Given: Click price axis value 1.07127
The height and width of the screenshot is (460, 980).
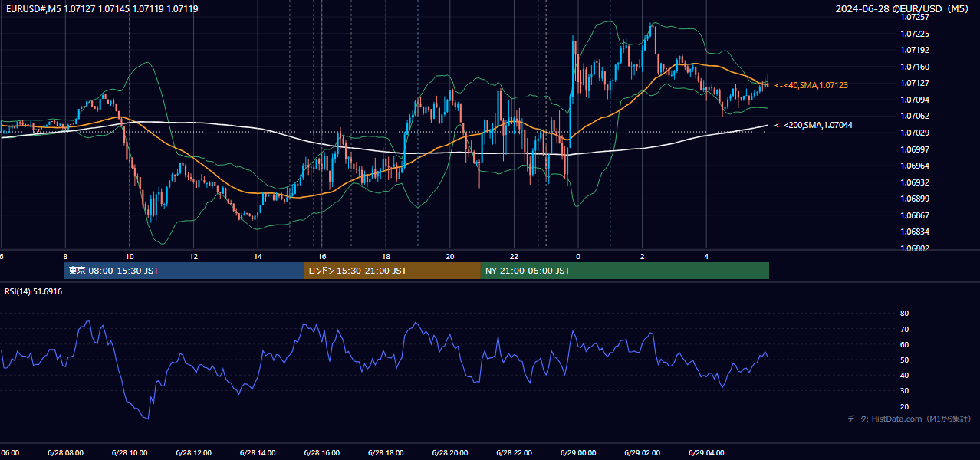Looking at the screenshot, I should 916,83.
